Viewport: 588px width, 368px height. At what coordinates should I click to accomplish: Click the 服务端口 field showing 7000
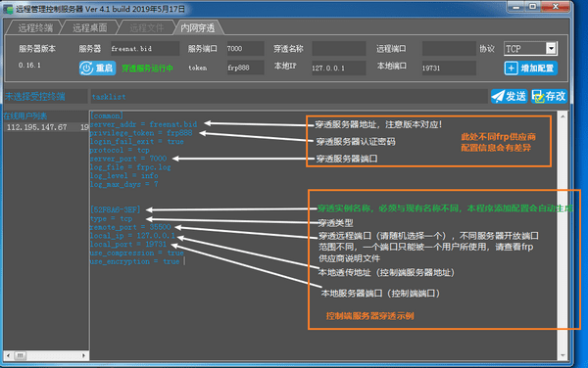(245, 49)
